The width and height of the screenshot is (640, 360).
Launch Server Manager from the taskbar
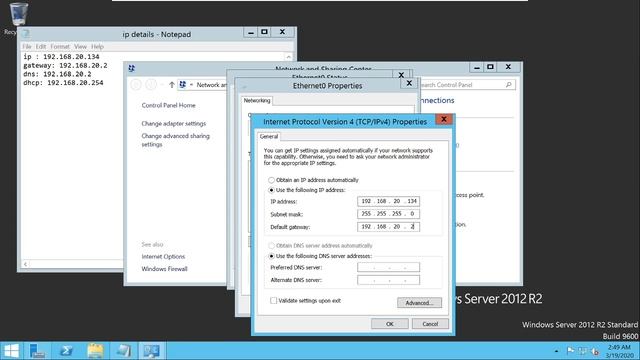point(38,351)
